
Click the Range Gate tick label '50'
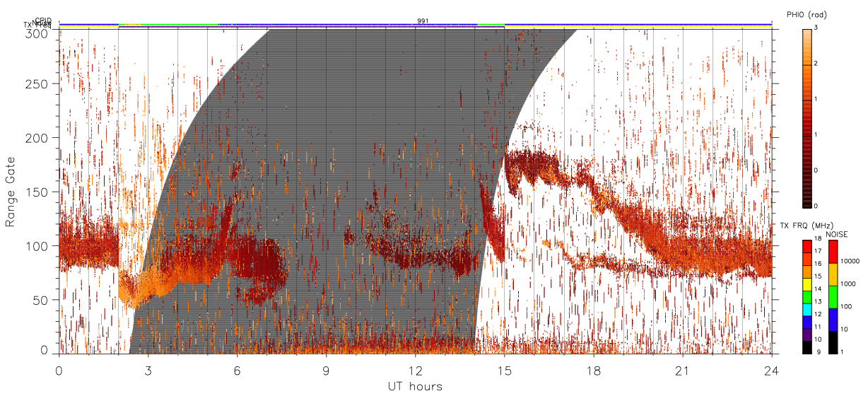tap(42, 300)
